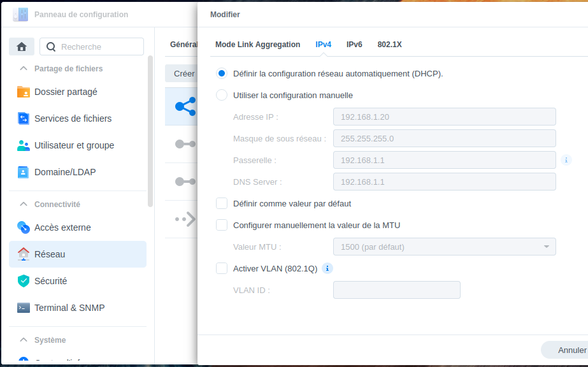Open Général tab in Réseau panel
This screenshot has width=588, height=367.
point(183,45)
